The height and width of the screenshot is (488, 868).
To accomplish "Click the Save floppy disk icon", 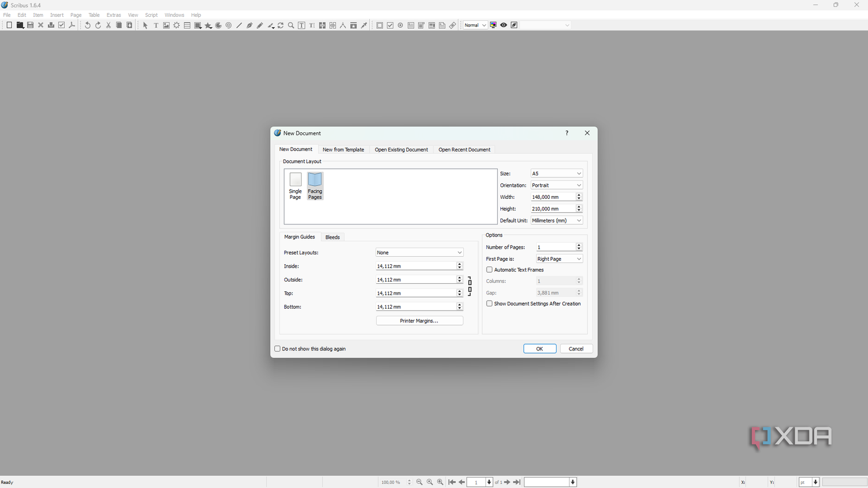I will click(30, 25).
